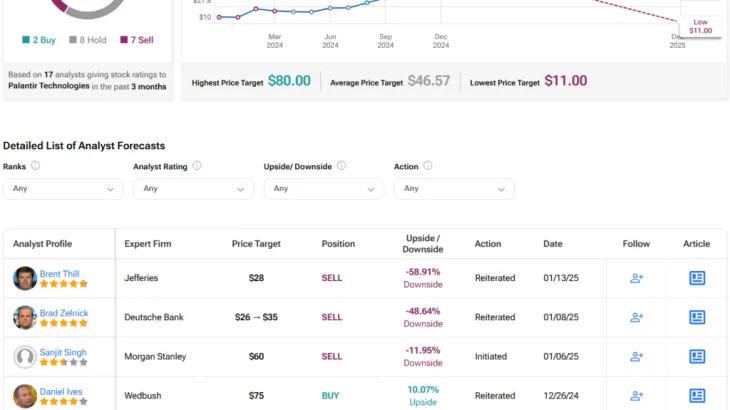Open Sanjit Singh analyst link
The width and height of the screenshot is (730, 410).
[x=63, y=352]
